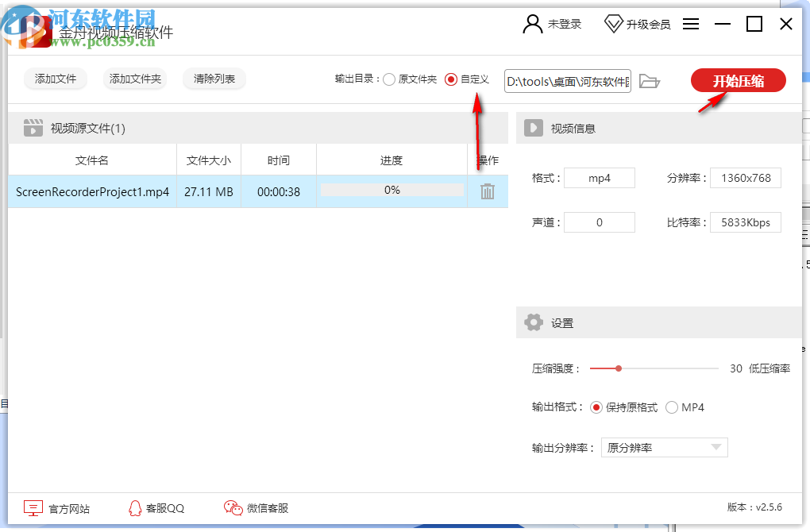Screen dimensions: 810x532
Task: Open 微信客服 WeChat support
Action: click(x=254, y=507)
